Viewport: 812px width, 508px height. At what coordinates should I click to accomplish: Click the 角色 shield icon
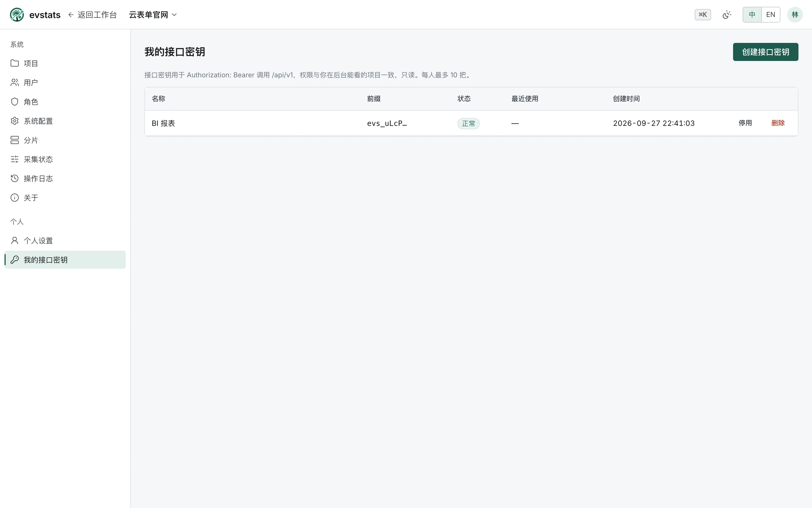(x=14, y=102)
